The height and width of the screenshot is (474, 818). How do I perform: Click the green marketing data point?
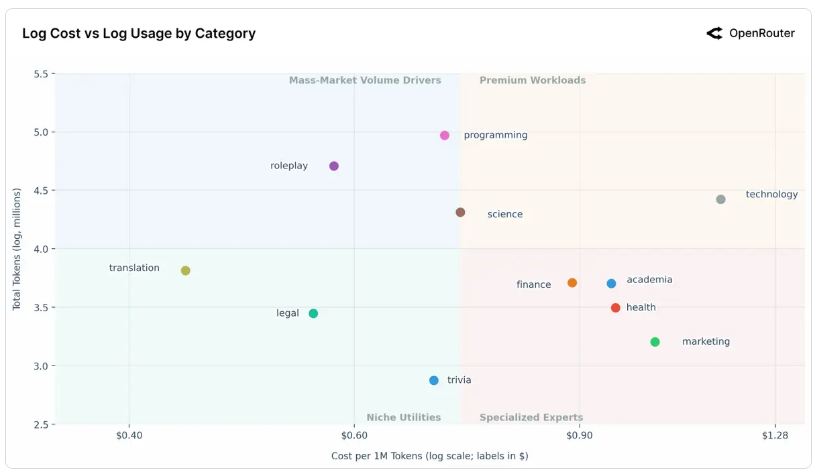(x=655, y=342)
